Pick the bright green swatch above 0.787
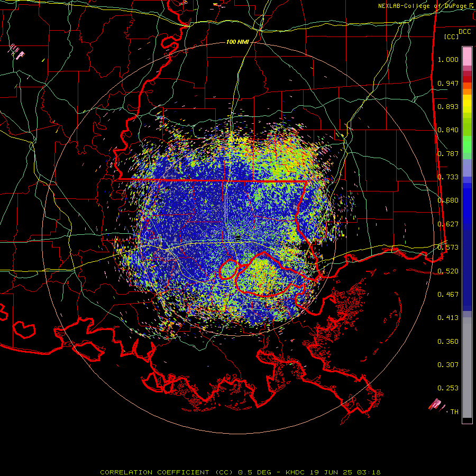This screenshot has width=476, height=476. coord(467,144)
